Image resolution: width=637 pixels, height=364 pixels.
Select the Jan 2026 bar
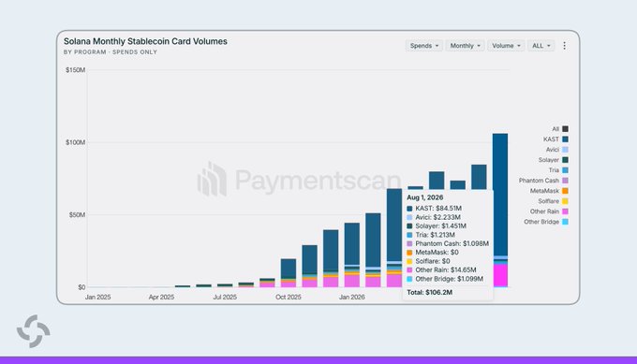coord(352,255)
